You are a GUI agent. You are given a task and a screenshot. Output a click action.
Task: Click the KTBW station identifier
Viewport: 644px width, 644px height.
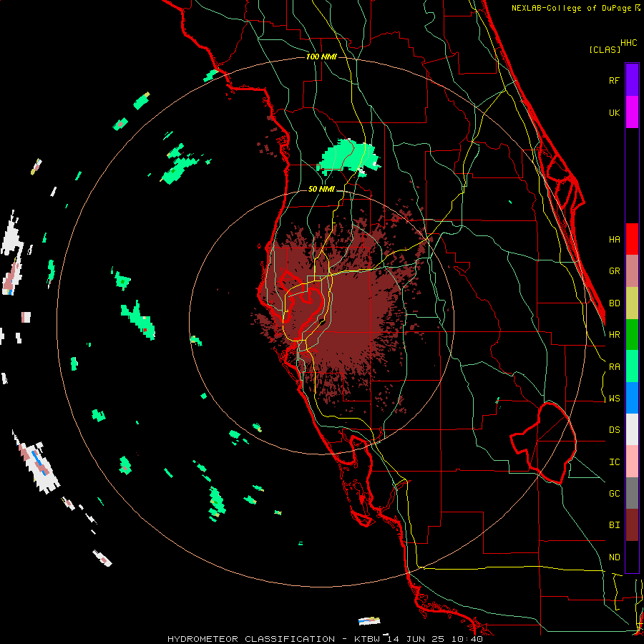pos(367,639)
